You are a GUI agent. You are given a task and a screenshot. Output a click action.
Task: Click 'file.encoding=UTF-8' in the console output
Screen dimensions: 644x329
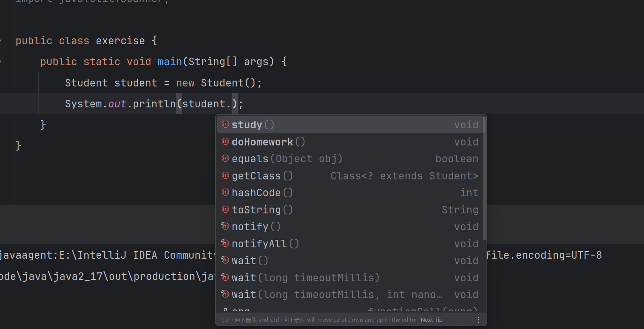click(544, 255)
